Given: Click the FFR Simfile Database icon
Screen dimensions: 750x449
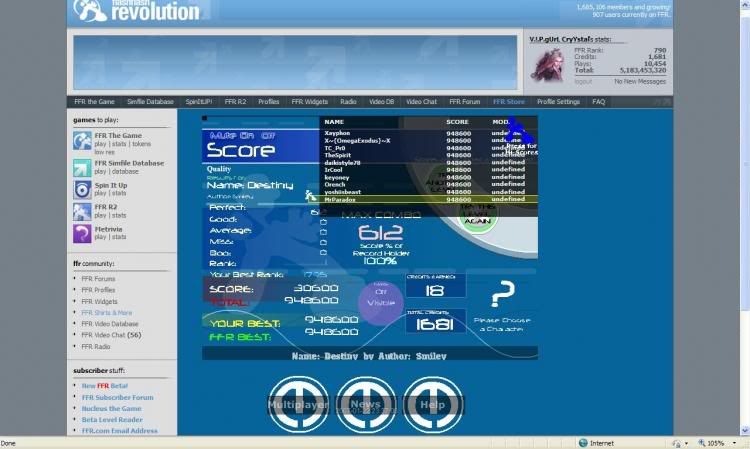Looking at the screenshot, I should click(82, 165).
